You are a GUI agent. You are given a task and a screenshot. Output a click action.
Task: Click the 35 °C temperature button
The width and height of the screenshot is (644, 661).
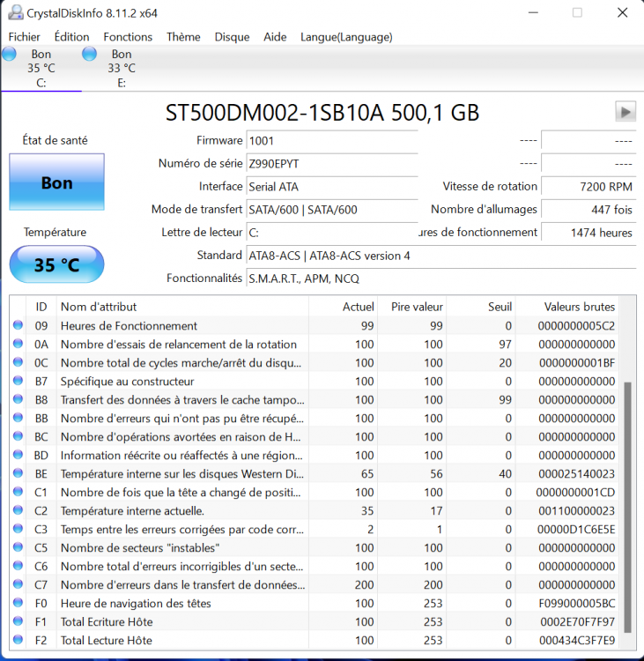click(56, 265)
